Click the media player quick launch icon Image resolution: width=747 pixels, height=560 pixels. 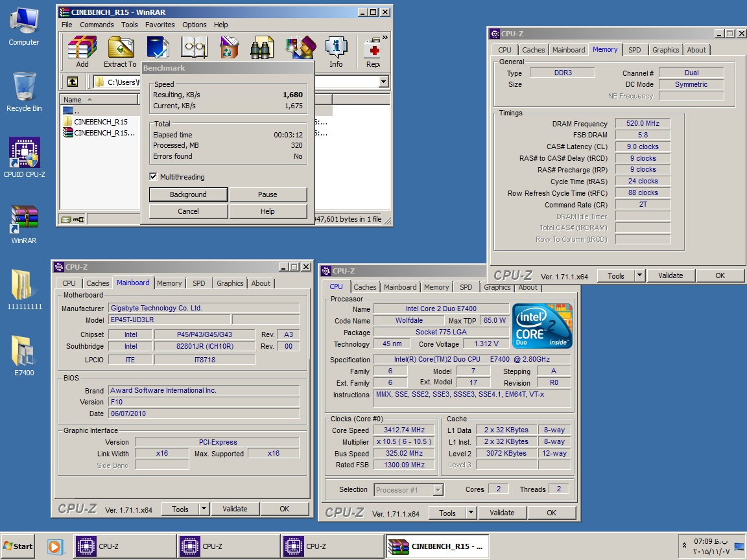click(54, 546)
